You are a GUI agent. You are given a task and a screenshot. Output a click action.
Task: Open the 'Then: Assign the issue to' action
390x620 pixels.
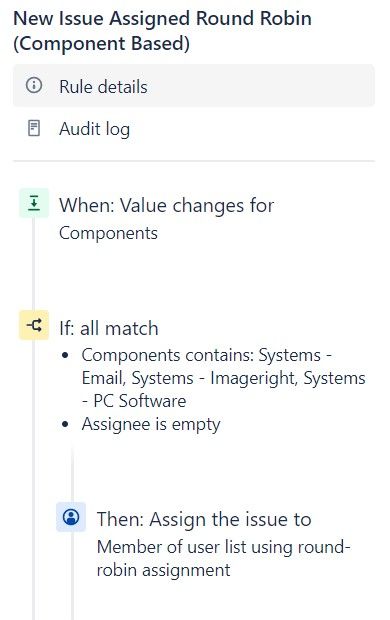204,519
